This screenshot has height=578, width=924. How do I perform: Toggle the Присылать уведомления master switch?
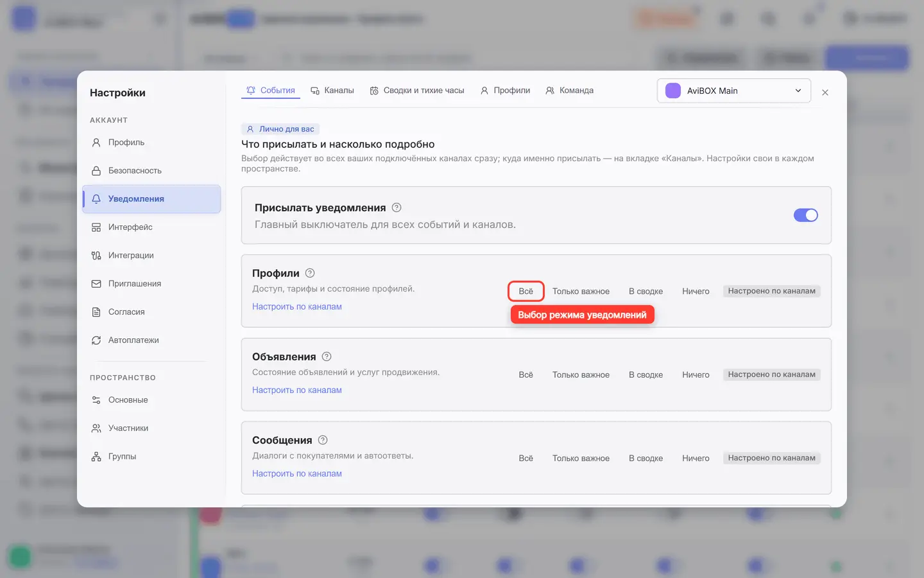pos(806,215)
